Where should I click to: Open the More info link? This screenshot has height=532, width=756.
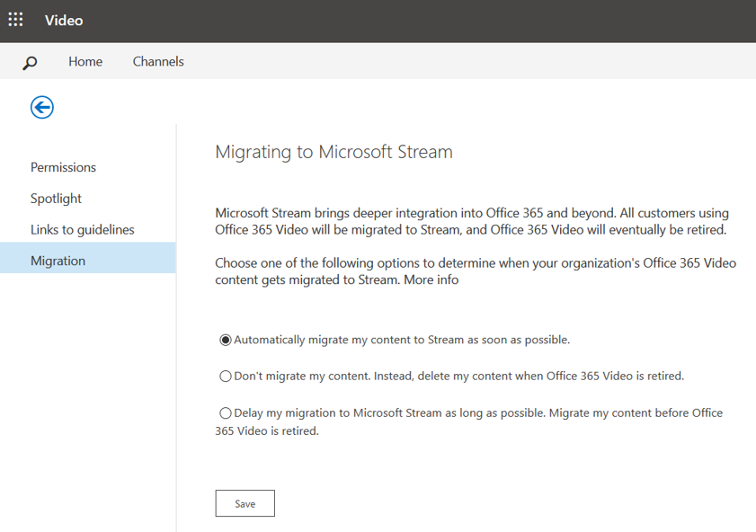[x=429, y=279]
